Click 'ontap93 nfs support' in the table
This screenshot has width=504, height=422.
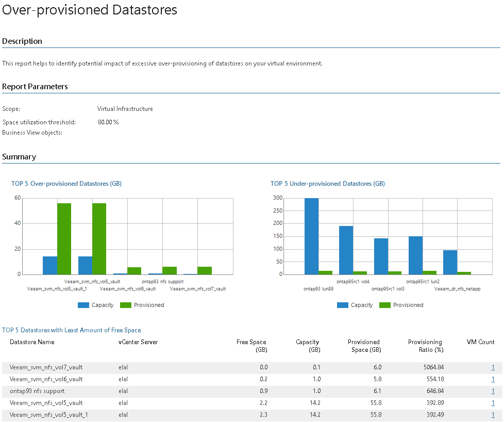coord(37,391)
